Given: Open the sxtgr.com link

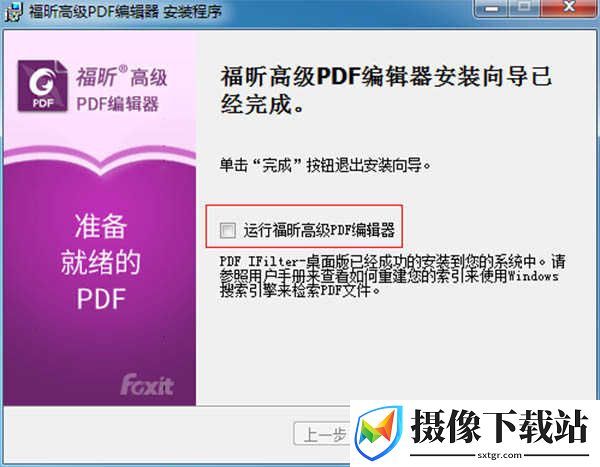Looking at the screenshot, I should click(x=499, y=455).
